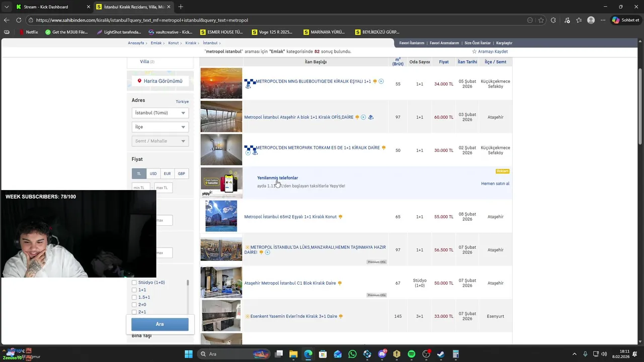Click play icon on Ataşehir A blok listing
Image resolution: width=644 pixels, height=362 pixels.
coord(363,117)
